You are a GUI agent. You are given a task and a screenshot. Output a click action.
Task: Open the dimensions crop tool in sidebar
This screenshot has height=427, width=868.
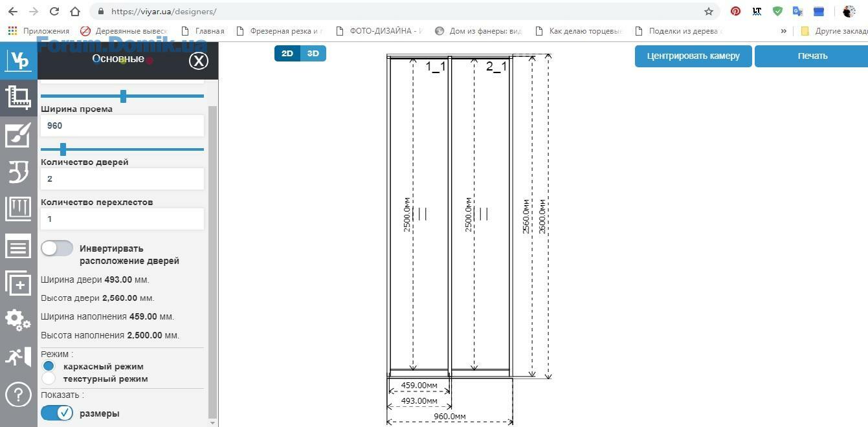tap(18, 98)
